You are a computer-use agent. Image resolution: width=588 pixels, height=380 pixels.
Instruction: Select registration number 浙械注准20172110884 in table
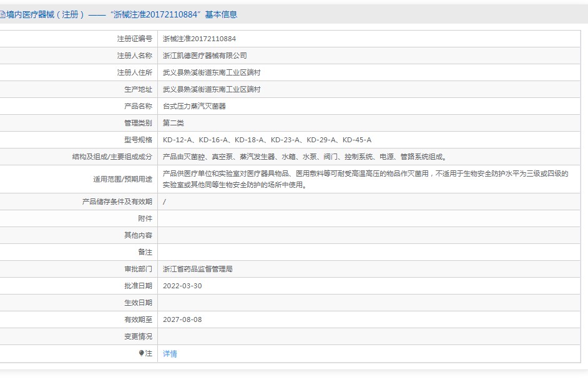coord(199,39)
